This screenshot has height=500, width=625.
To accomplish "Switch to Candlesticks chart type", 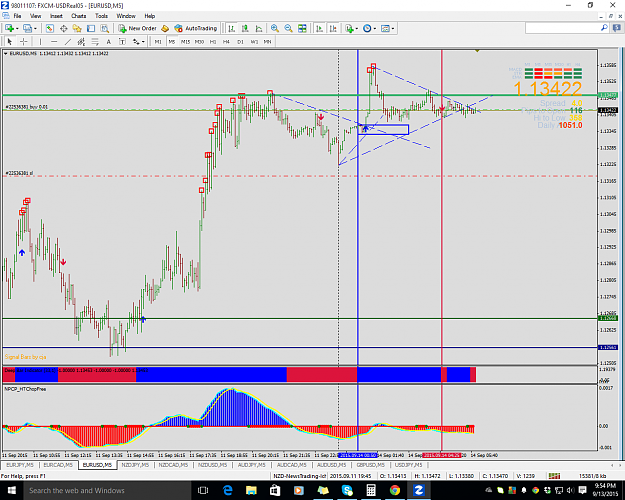I will (x=245, y=28).
